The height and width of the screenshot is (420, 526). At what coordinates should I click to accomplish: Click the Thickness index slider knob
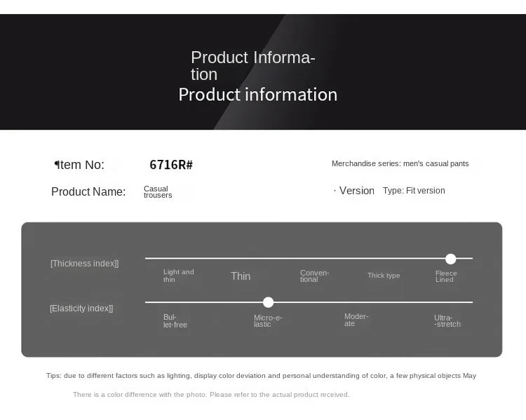click(x=450, y=259)
